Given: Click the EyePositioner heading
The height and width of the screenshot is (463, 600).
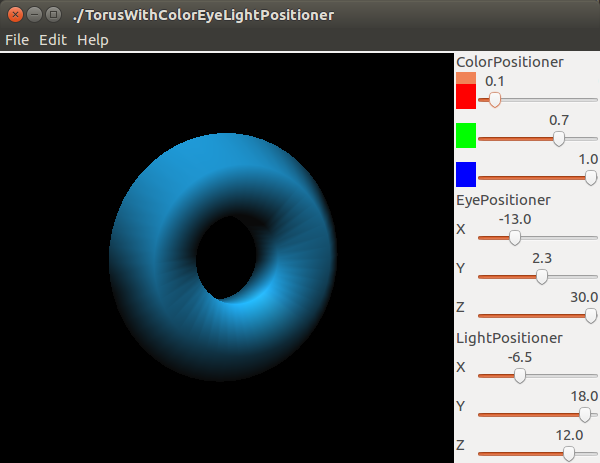Looking at the screenshot, I should [503, 200].
